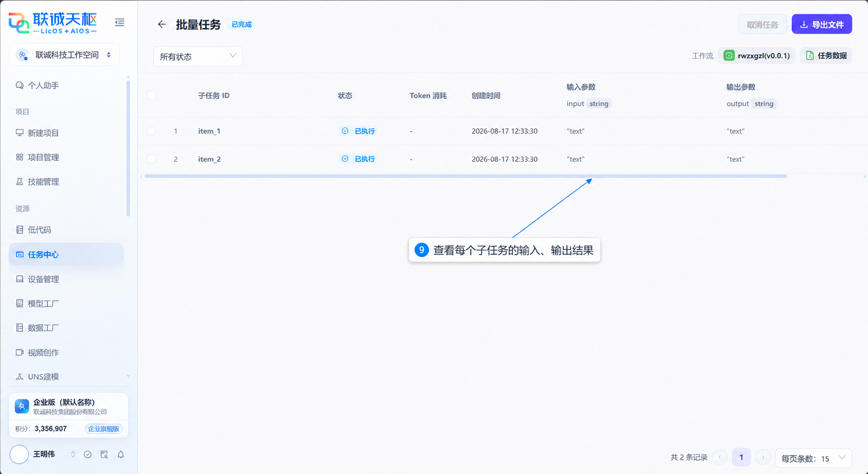Screen dimensions: 868x474
Task: Click the workspace avatar icon beside 联诚科技工作空间
Action: [x=23, y=55]
